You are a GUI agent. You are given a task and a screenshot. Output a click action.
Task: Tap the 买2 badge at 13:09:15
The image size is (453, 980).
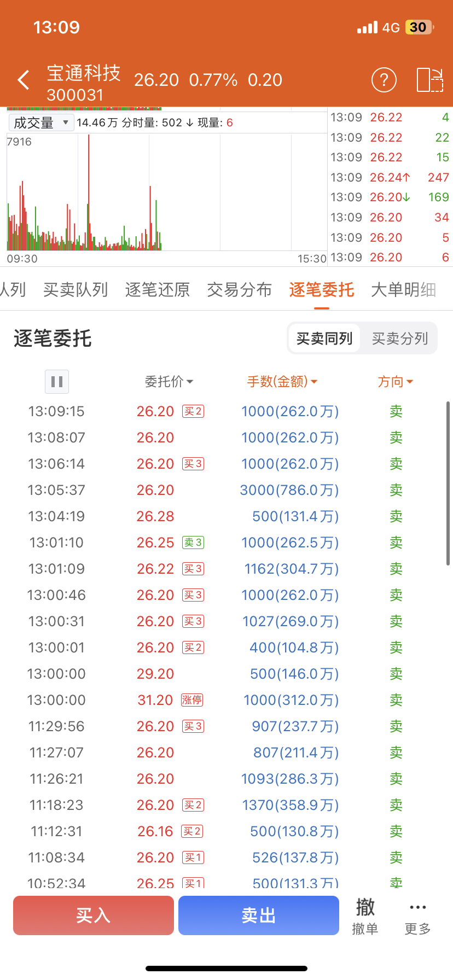click(x=193, y=411)
